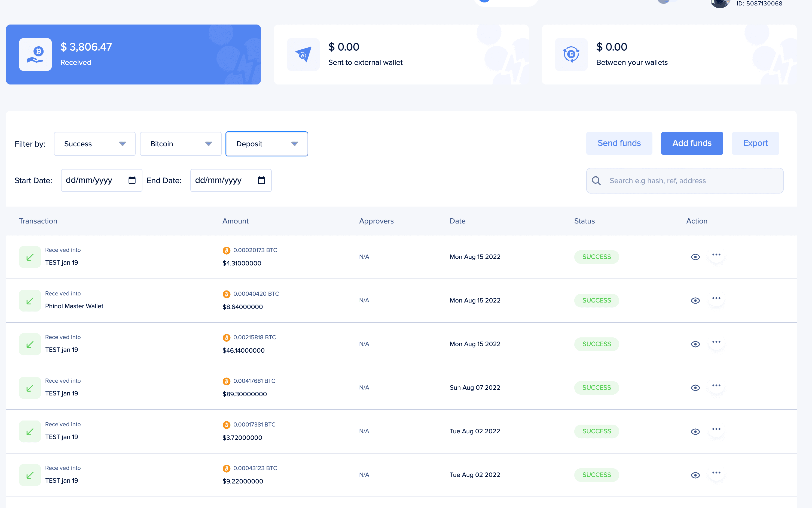Click the Sent to external wallet paper plane icon
The image size is (812, 508).
point(303,55)
